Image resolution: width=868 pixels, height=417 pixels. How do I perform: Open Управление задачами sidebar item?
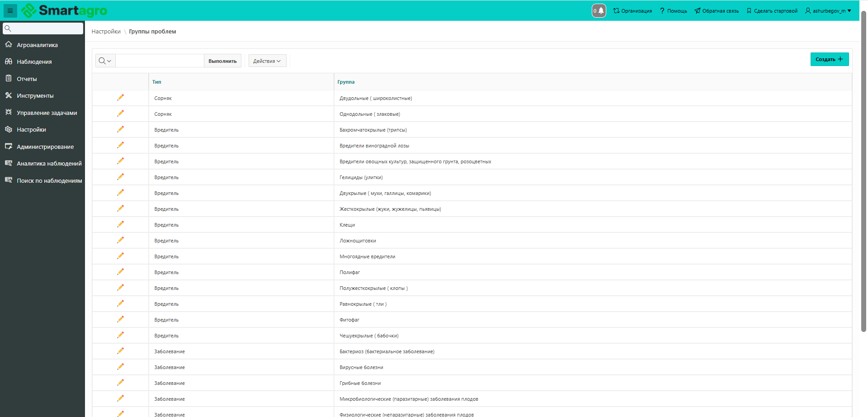tap(47, 113)
